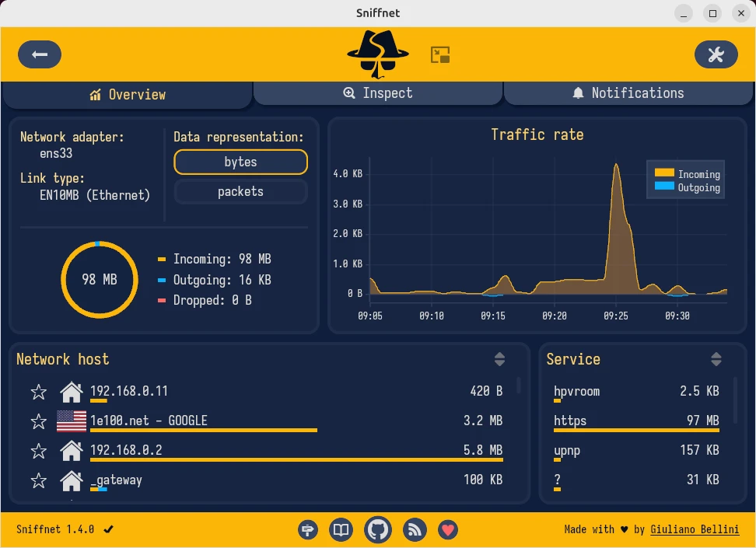Click the 157 KB upnp value
This screenshot has height=548, width=756.
[699, 450]
